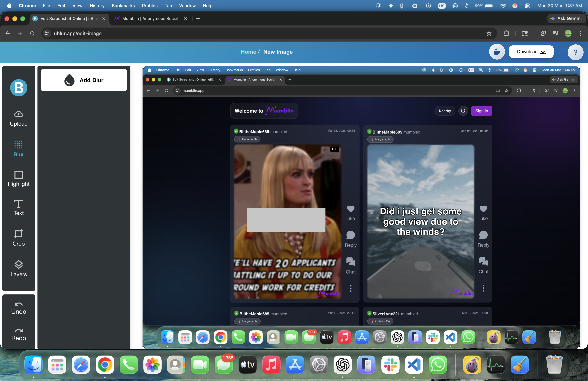The image size is (588, 381).
Task: Open Visual Studio Code from the Dock
Action: click(414, 365)
